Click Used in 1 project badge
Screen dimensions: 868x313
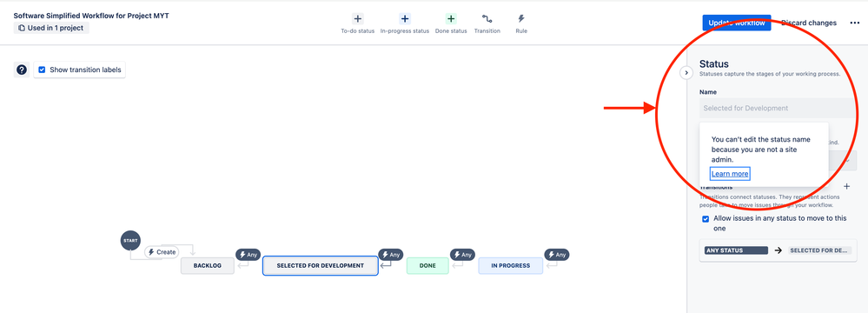coord(51,28)
